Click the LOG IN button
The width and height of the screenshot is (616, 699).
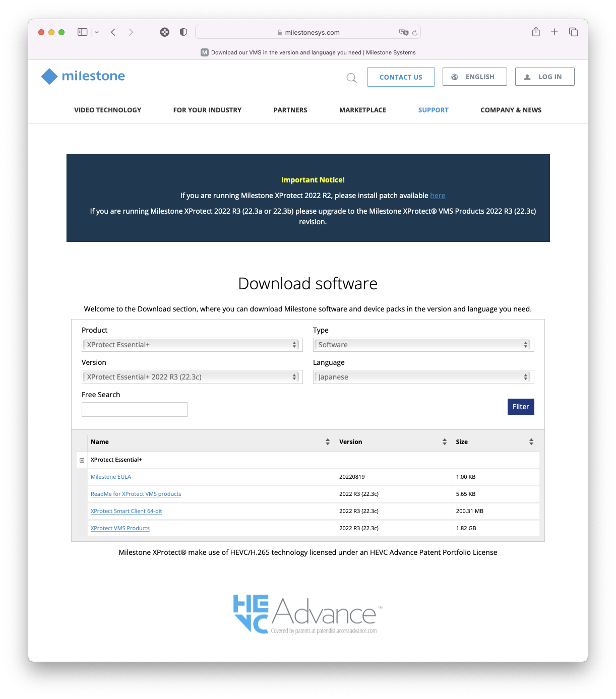pos(545,77)
